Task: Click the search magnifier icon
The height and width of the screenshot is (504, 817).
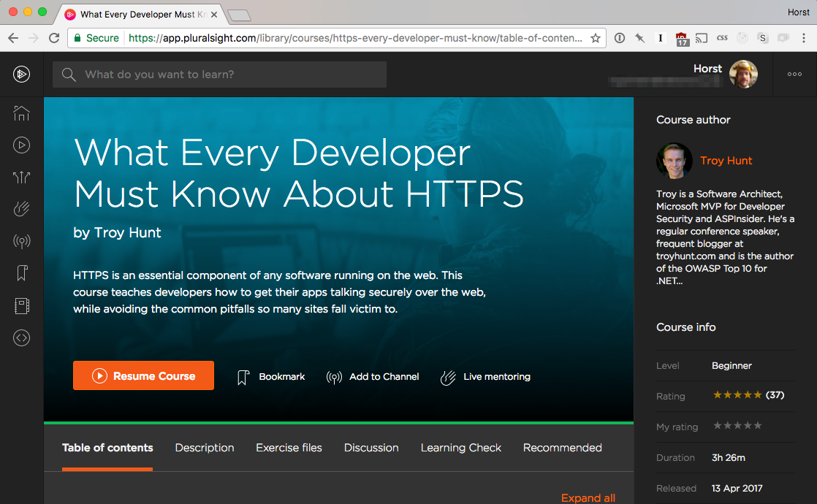Action: coord(69,75)
